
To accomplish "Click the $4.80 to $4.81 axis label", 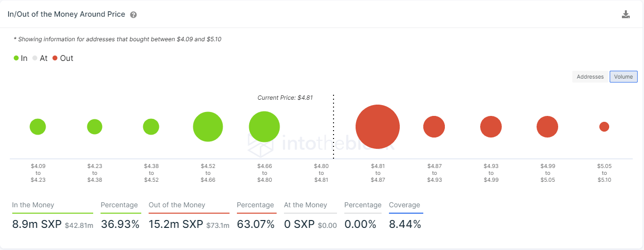I will [321, 173].
